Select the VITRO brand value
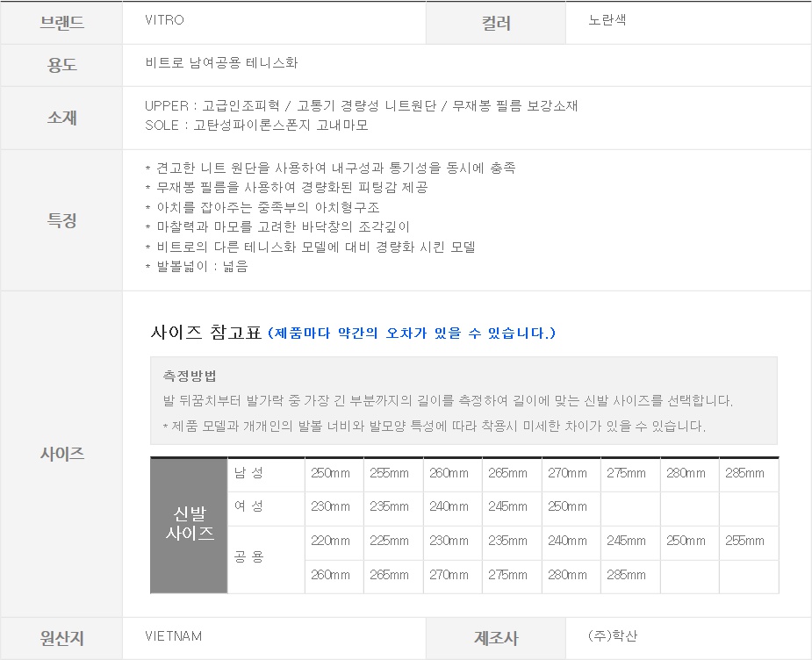The width and height of the screenshot is (812, 660). click(x=164, y=20)
